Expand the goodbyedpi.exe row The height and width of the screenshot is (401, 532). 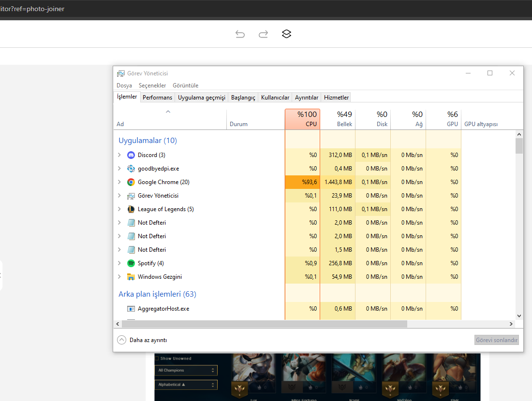click(119, 169)
